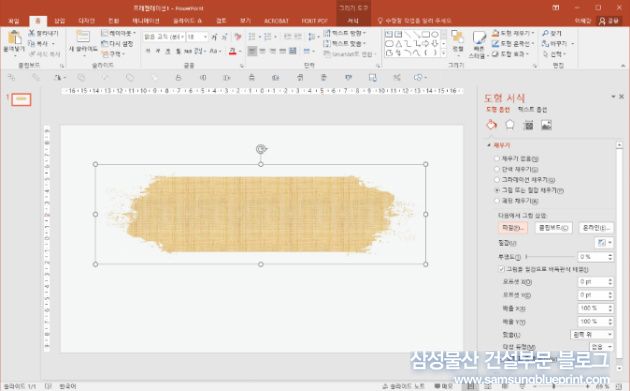630x391 pixels.
Task: Select the oval shape in the shapes gallery
Action: pos(435,35)
